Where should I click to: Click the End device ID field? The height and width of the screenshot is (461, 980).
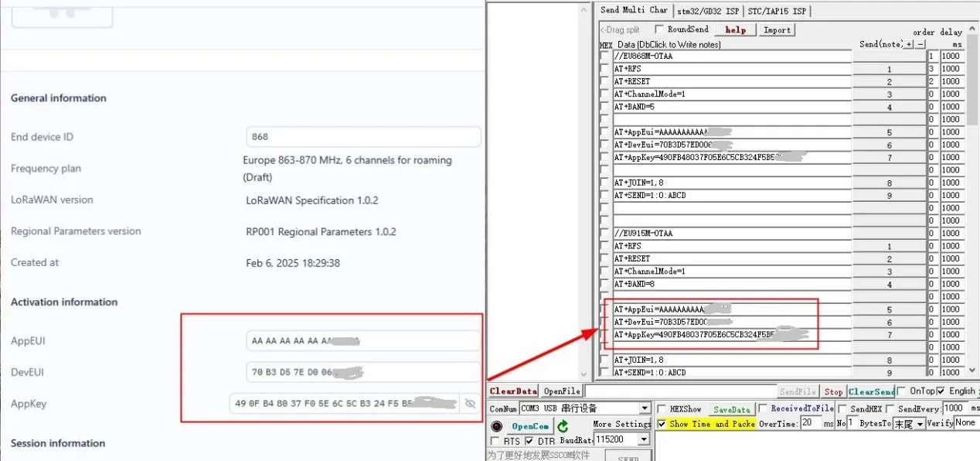(363, 137)
